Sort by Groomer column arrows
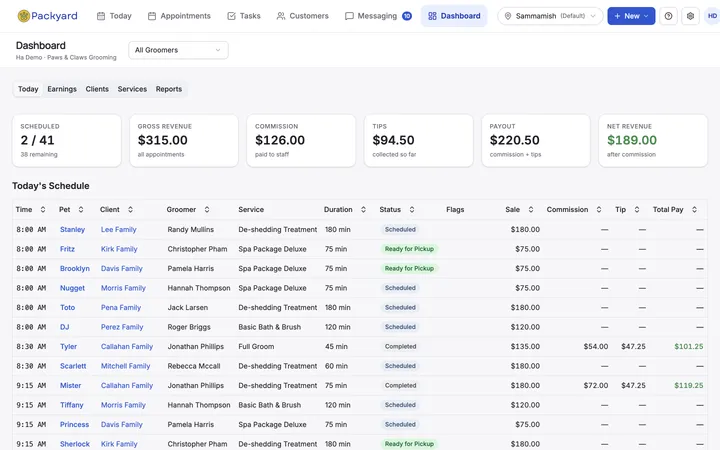The height and width of the screenshot is (450, 720). click(207, 209)
